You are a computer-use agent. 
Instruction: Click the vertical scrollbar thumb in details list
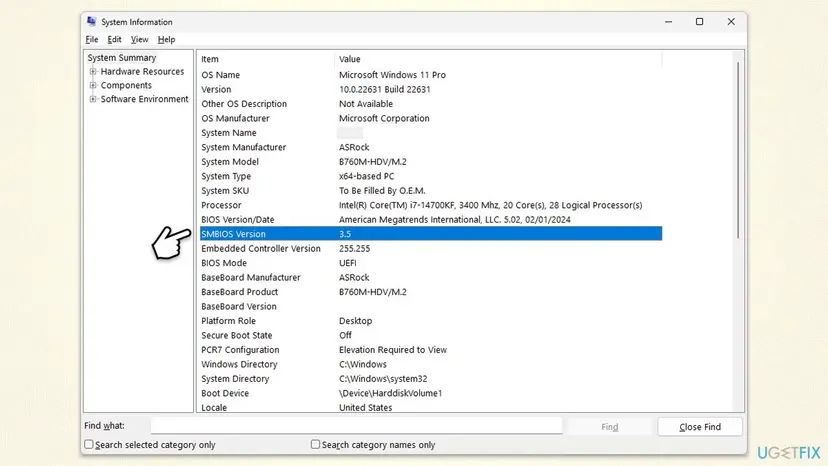[738, 150]
